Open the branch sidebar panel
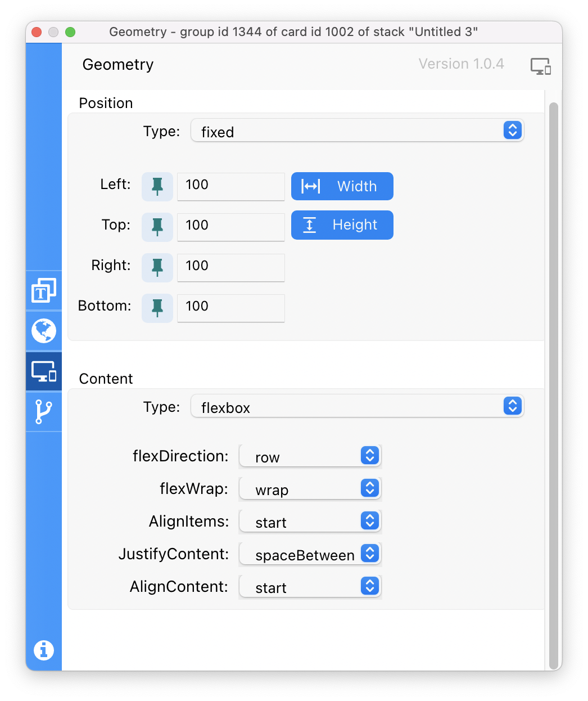588x701 pixels. (x=44, y=412)
